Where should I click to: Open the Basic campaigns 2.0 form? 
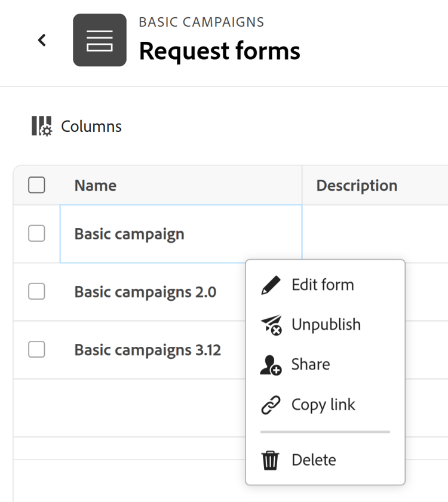coord(145,292)
